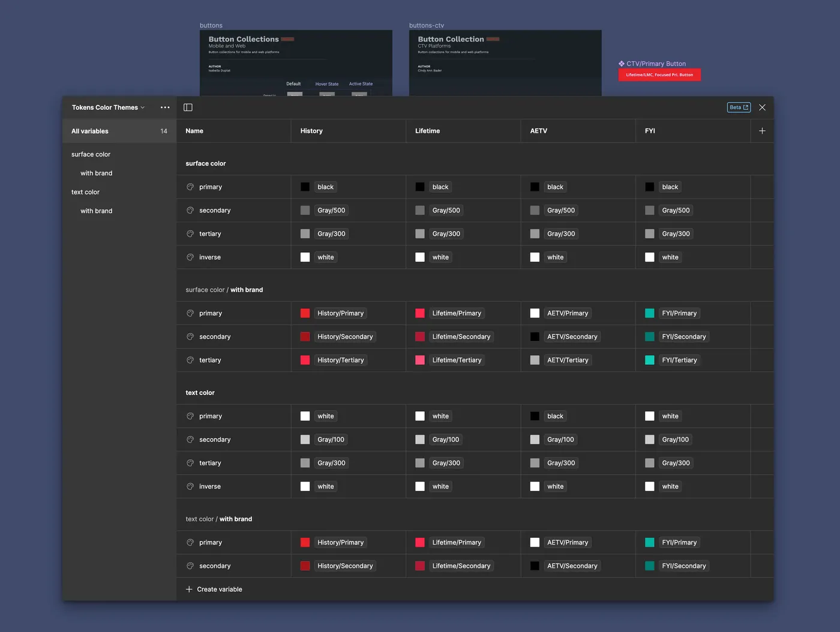The image size is (840, 632).
Task: Click color type icon of surface color primary
Action: point(190,187)
